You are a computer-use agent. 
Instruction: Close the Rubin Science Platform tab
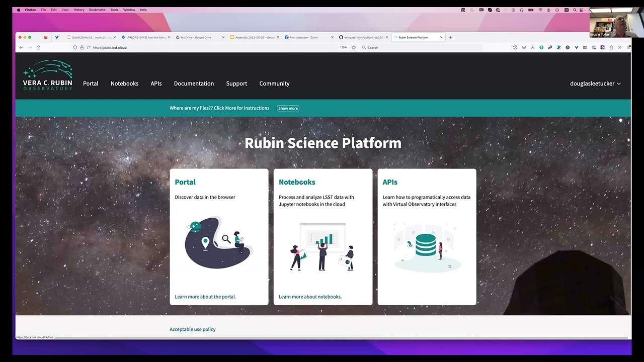[441, 37]
